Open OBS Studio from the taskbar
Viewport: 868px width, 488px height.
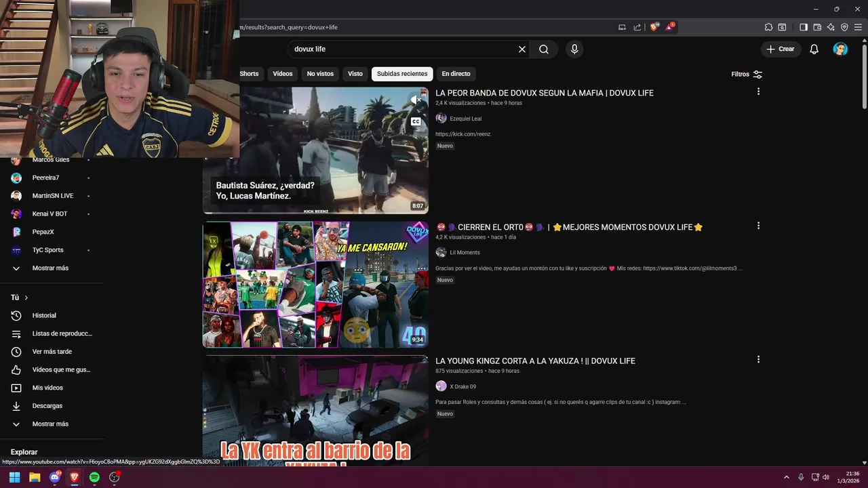115,477
